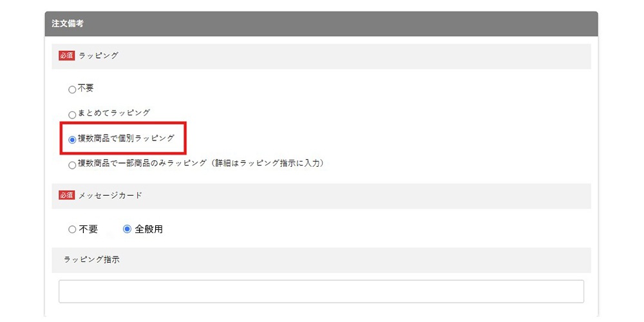Click the 注文備考 panel header
Viewport: 644px width, 322px height.
[x=321, y=24]
